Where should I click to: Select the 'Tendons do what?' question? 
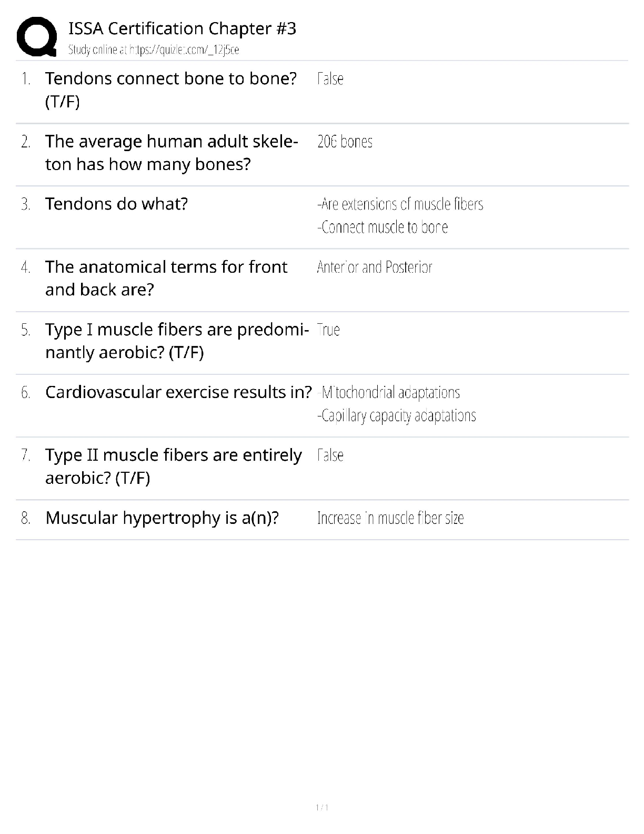point(116,204)
